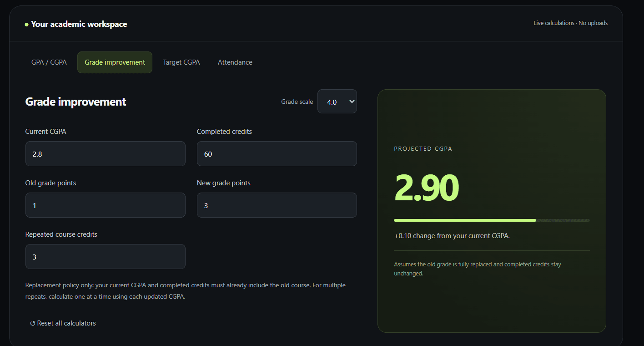Click the +0.10 change from current CGPA text
The width and height of the screenshot is (644, 346).
coord(452,236)
